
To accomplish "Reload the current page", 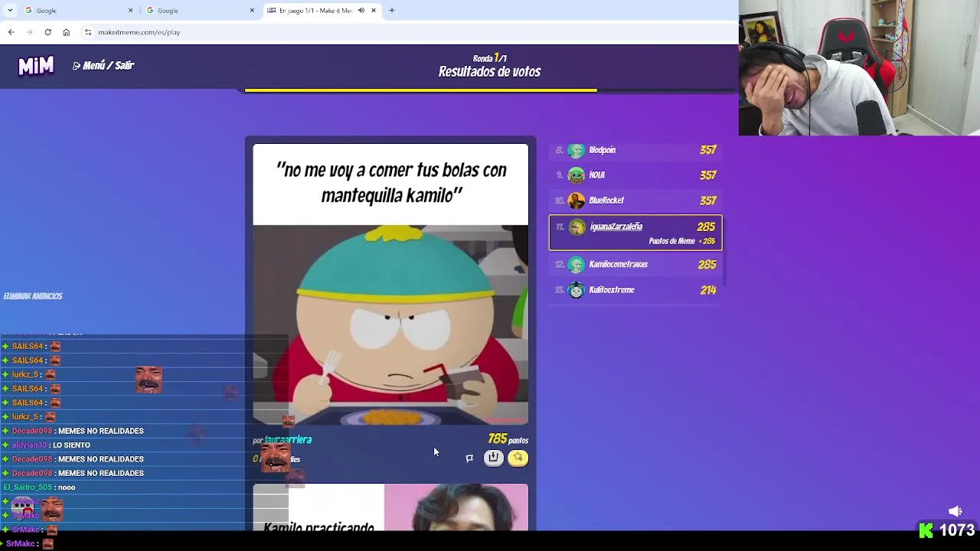I will coord(47,32).
